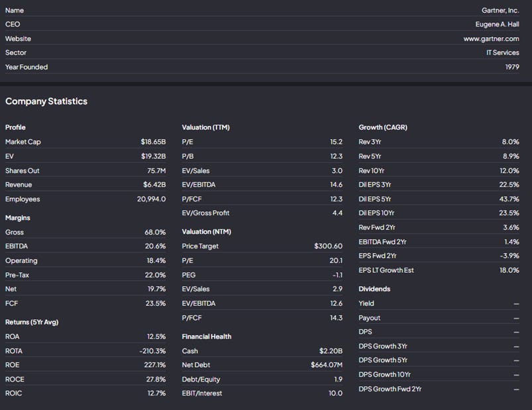The image size is (532, 410).
Task: Select the NTM EV/Sales value 2.9
Action: coord(338,289)
